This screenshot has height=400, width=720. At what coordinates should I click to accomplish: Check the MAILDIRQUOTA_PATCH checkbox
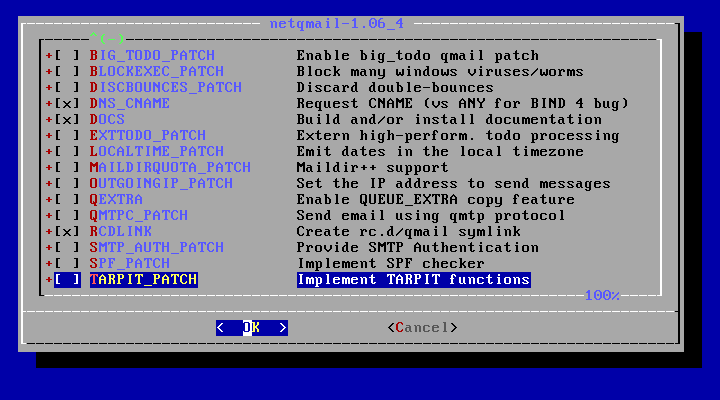[x=67, y=168]
